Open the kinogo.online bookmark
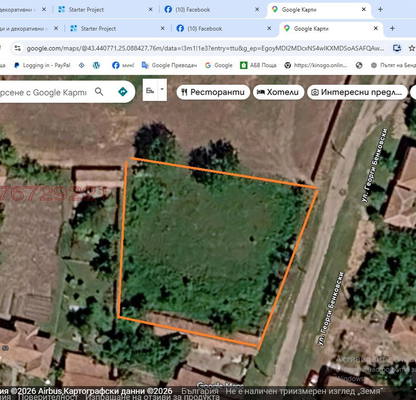The height and width of the screenshot is (400, 416). coord(316,65)
